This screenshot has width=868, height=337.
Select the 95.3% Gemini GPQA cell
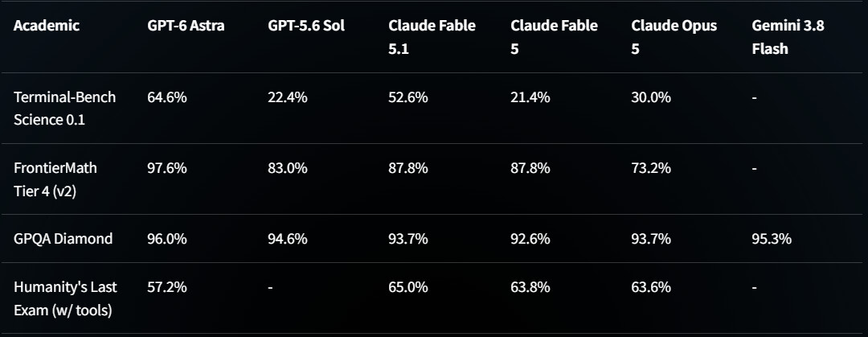click(772, 238)
